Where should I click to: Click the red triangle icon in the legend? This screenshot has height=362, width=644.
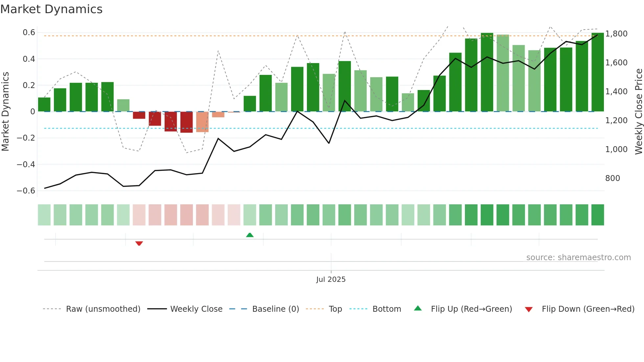click(x=529, y=309)
